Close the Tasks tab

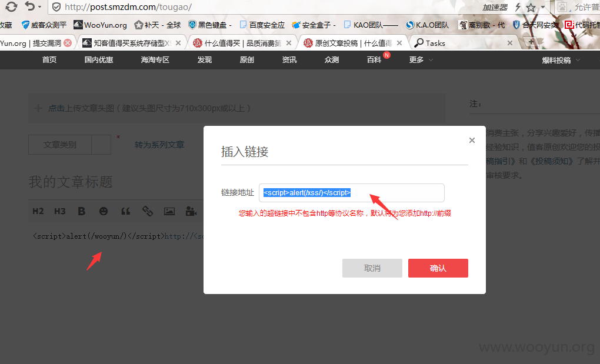pyautogui.click(x=509, y=43)
